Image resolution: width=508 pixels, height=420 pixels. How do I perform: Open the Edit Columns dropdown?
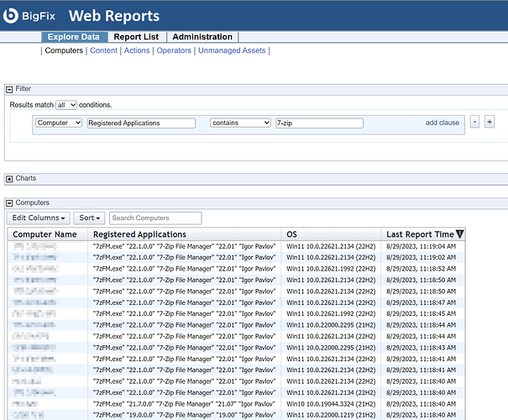(39, 218)
